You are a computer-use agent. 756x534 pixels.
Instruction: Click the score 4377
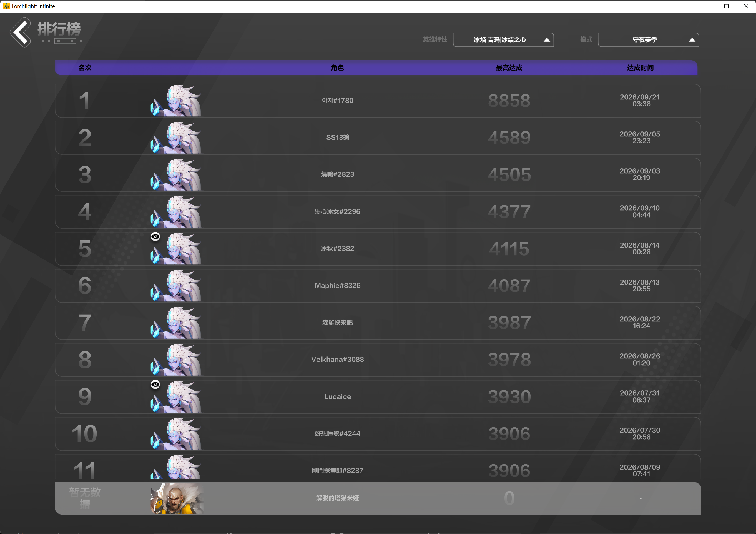click(x=509, y=212)
